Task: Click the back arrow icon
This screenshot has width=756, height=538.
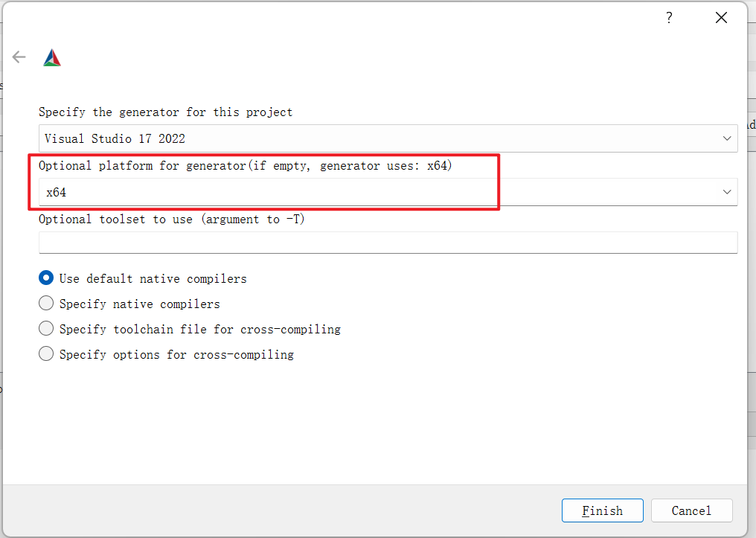Action: (19, 57)
